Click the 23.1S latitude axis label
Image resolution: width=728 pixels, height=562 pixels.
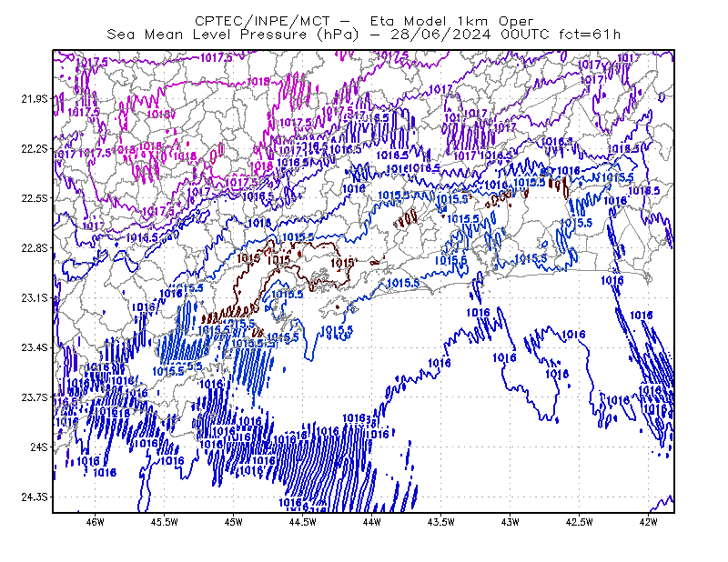click(x=34, y=297)
